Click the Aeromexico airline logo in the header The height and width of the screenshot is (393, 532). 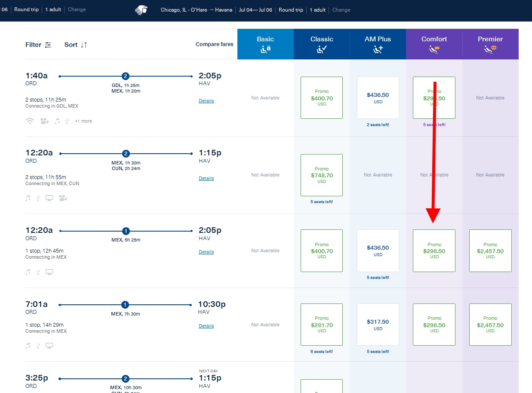142,9
